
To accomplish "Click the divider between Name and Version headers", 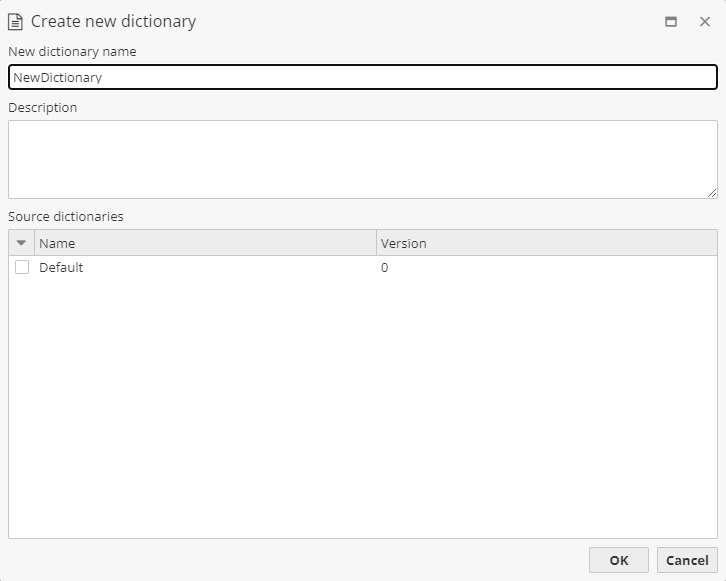I will (x=376, y=243).
